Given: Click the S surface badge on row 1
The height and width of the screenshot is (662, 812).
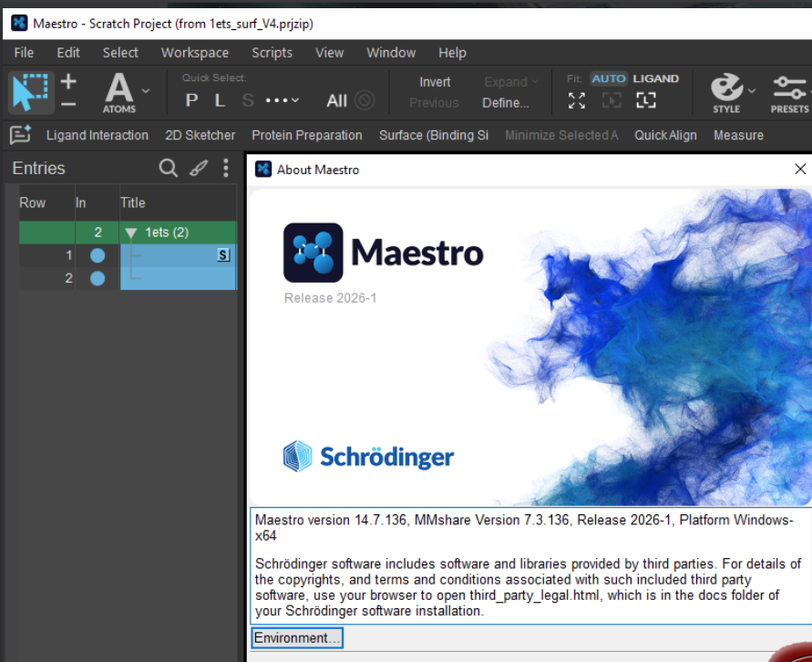Looking at the screenshot, I should coord(223,255).
